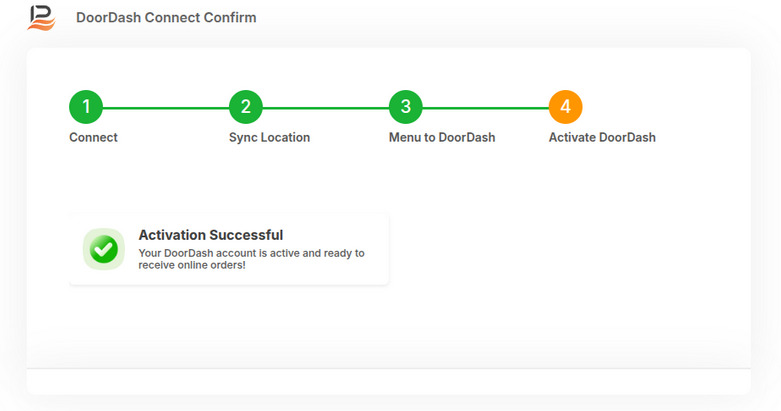Select the step 1 green circle

pos(86,107)
